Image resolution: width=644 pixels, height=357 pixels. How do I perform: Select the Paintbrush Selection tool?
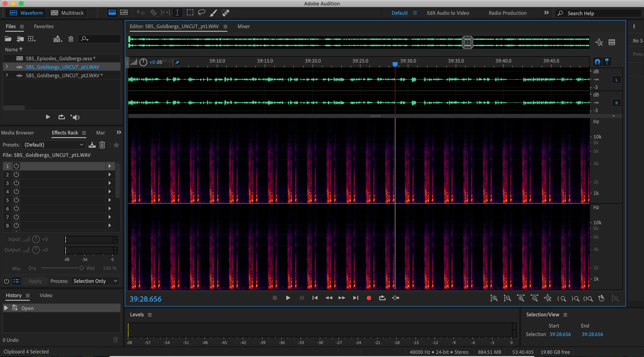point(213,13)
